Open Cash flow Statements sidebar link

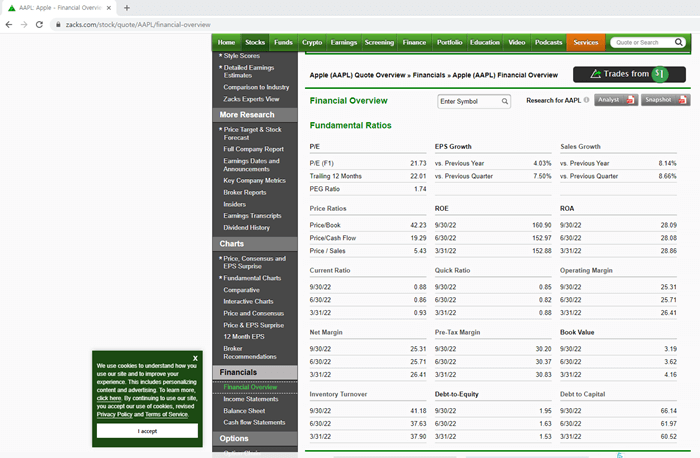[254, 422]
